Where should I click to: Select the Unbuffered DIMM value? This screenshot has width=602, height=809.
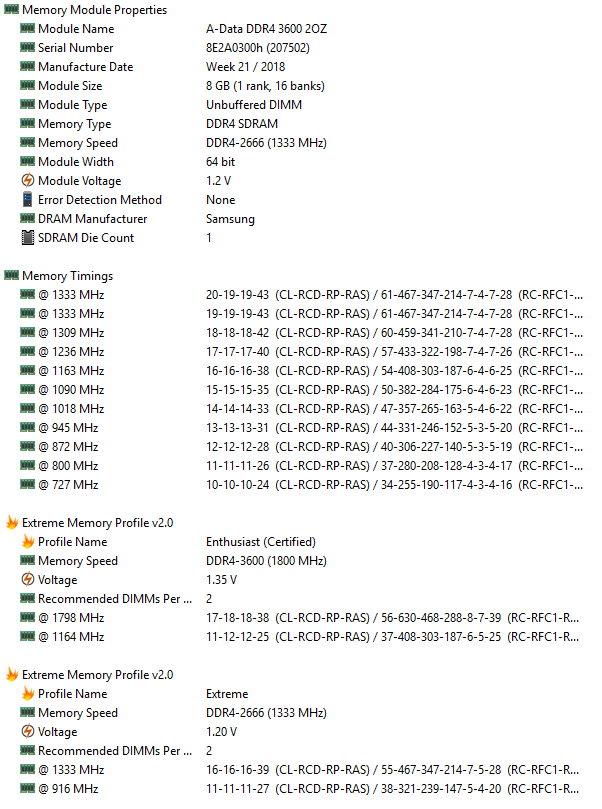tap(254, 105)
